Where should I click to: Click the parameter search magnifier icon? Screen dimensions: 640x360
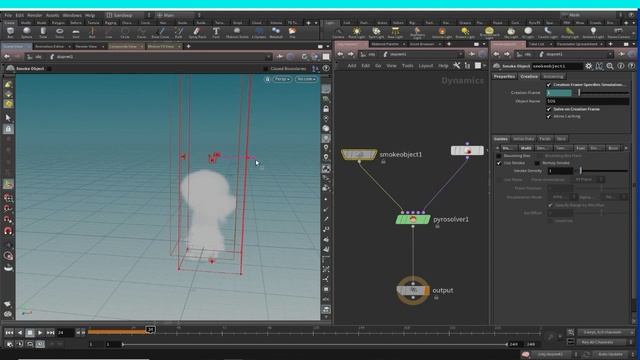[x=610, y=66]
